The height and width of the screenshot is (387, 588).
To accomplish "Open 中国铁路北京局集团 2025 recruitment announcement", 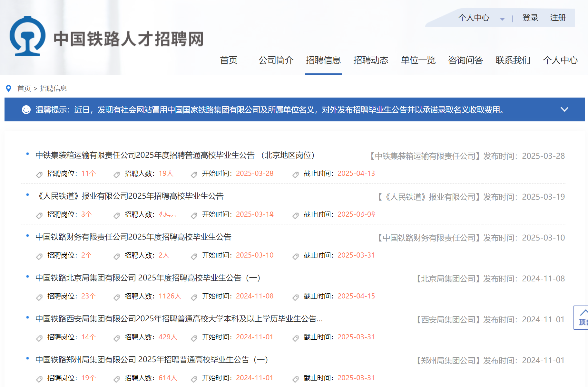I will (x=148, y=278).
